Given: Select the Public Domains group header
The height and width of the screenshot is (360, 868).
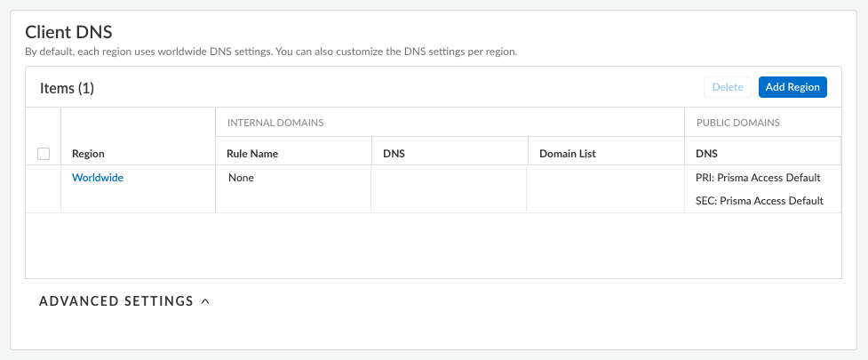Looking at the screenshot, I should tap(737, 123).
